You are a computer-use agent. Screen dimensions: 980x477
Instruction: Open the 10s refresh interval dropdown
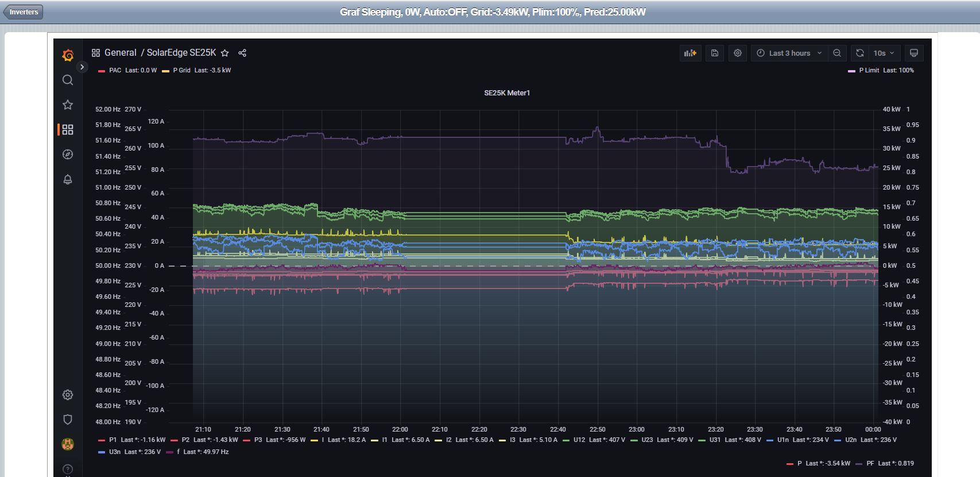click(884, 53)
